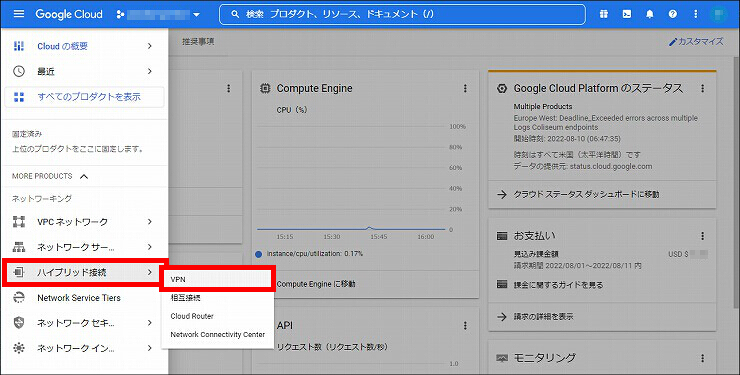The width and height of the screenshot is (740, 375).
Task: Click the Network Service Tiers icon
Action: click(19, 298)
